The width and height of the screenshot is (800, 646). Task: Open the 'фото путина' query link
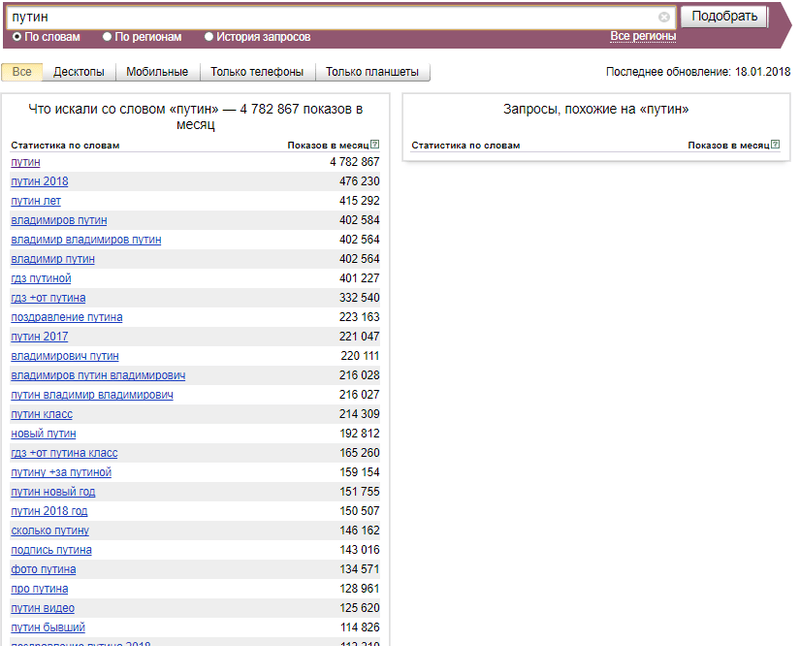(43, 569)
